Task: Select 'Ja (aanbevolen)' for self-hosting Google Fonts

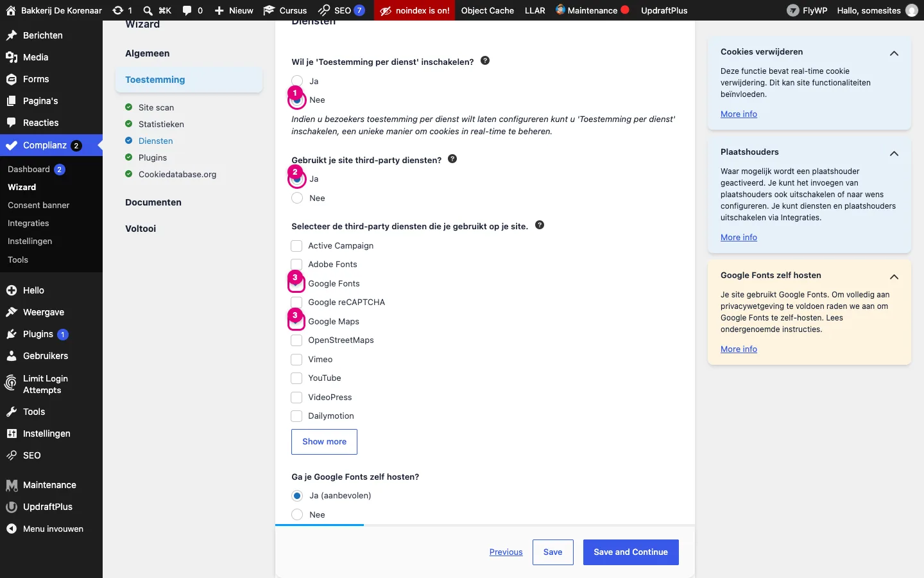Action: tap(297, 496)
